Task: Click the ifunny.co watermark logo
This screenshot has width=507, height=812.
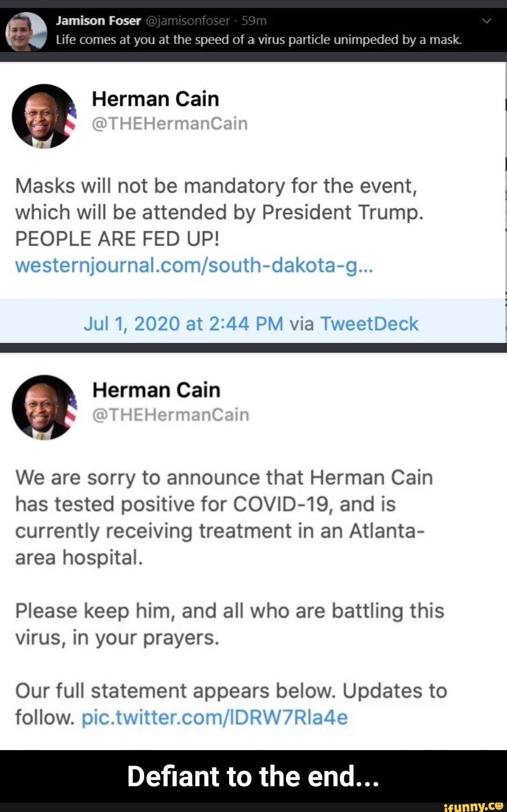Action: coord(473,806)
